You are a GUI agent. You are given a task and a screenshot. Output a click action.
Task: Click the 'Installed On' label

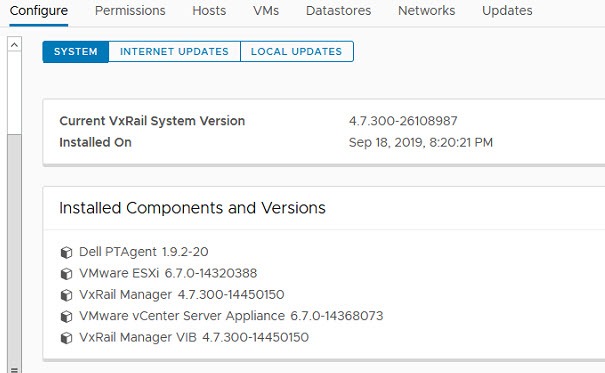click(x=95, y=143)
